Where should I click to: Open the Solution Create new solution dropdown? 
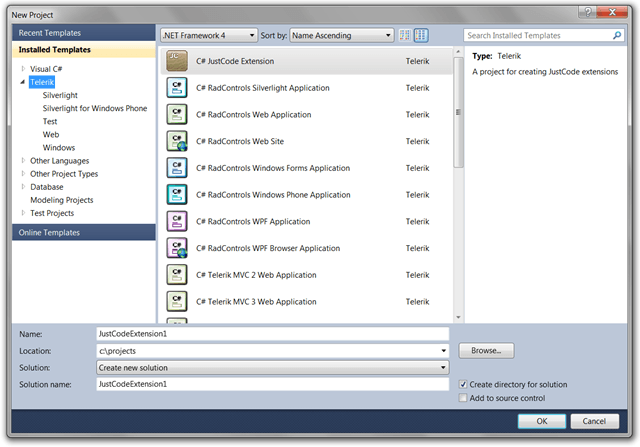[x=273, y=368]
